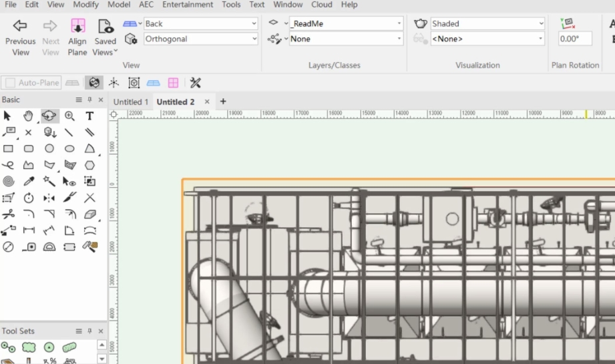
Task: Open the Saved Views button
Action: tap(105, 37)
